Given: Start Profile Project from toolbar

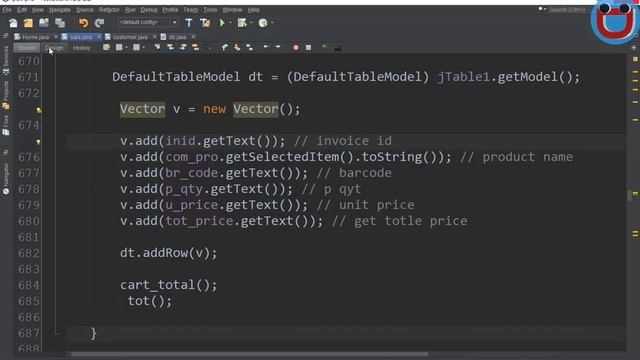Looking at the screenshot, I should 263,23.
